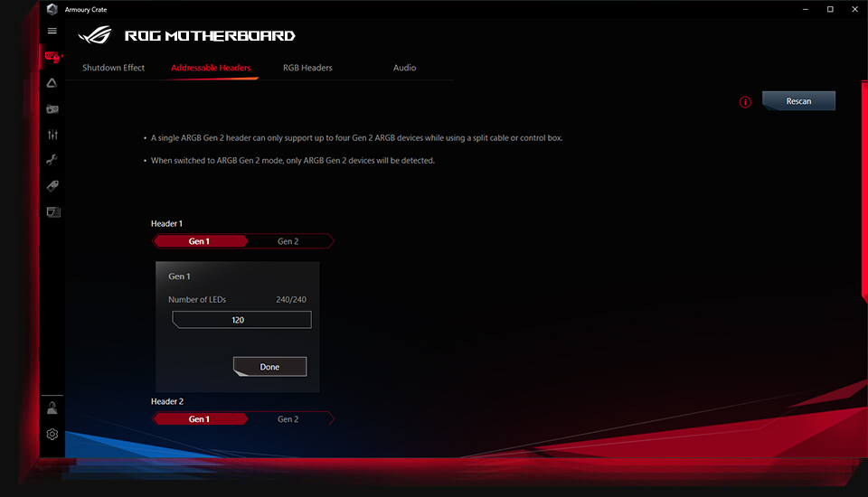Select the Device icon in sidebar
The image size is (868, 497).
pyautogui.click(x=52, y=56)
